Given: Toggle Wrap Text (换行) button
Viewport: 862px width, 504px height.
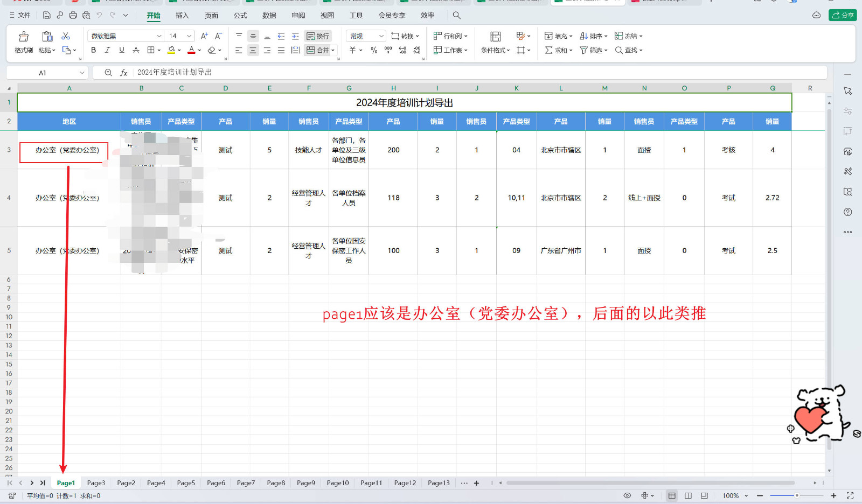Looking at the screenshot, I should coord(318,36).
